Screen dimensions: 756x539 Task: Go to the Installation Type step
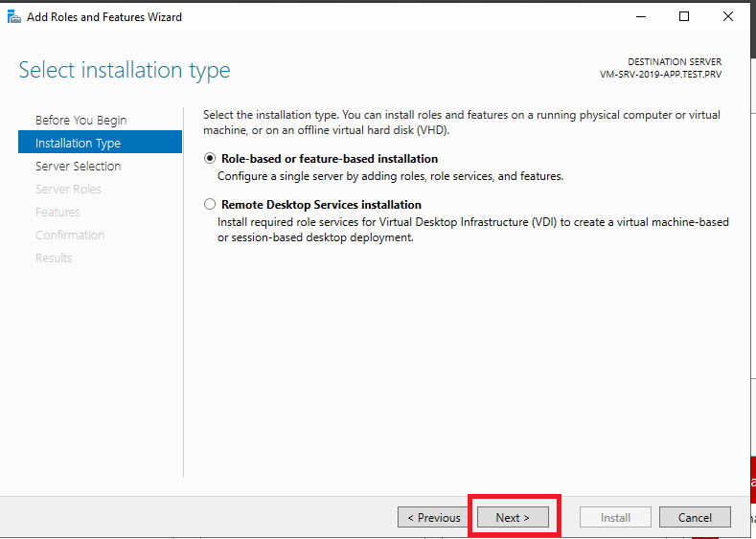[x=100, y=142]
